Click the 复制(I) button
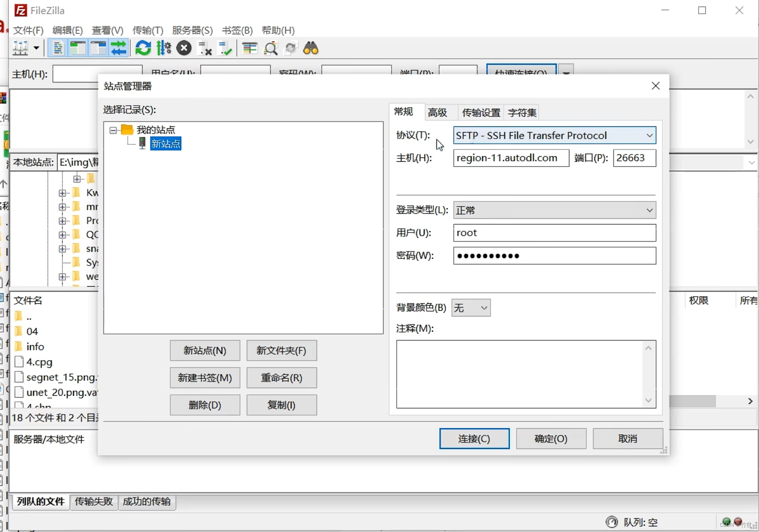 282,405
